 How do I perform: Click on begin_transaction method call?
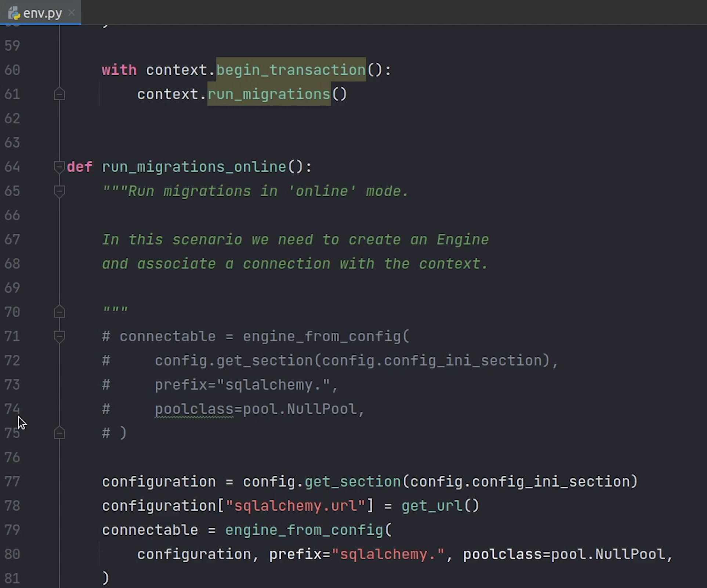(x=291, y=70)
